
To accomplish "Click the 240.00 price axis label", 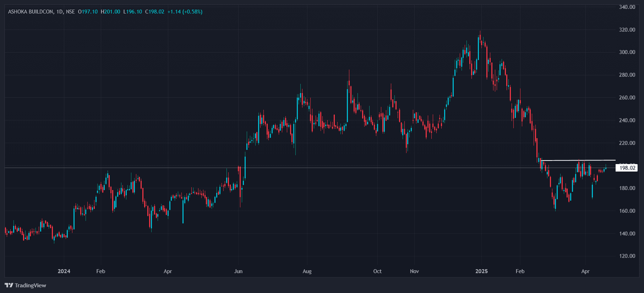I will 627,120.
